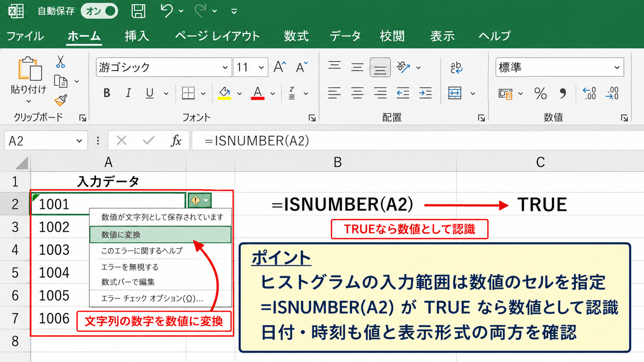644x362 pixels.
Task: Expand the Name Box dropdown
Action: point(79,141)
